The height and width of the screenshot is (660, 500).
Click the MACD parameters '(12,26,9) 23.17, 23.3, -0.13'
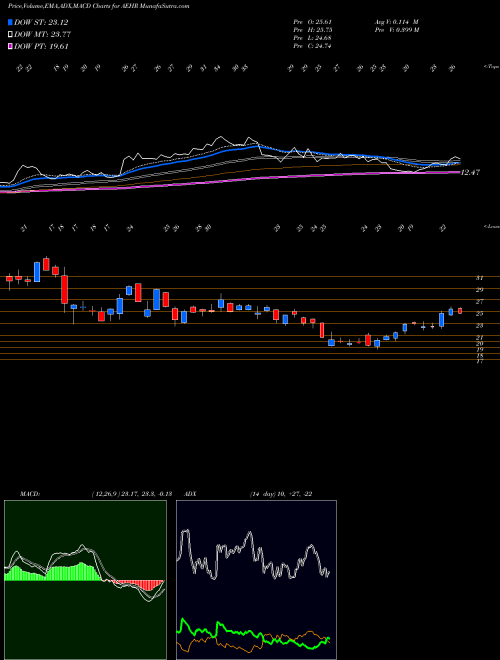pos(131,494)
